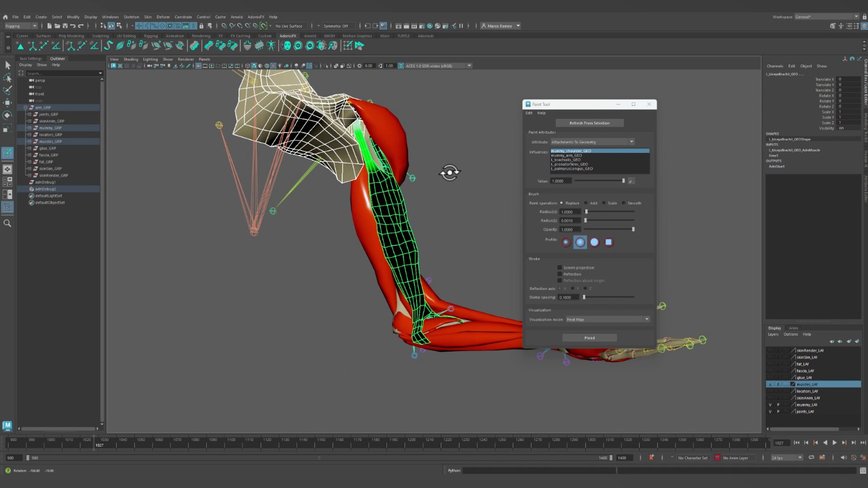This screenshot has height=488, width=868.
Task: Click the magnifier search icon in left toolbox
Action: coord(7,224)
